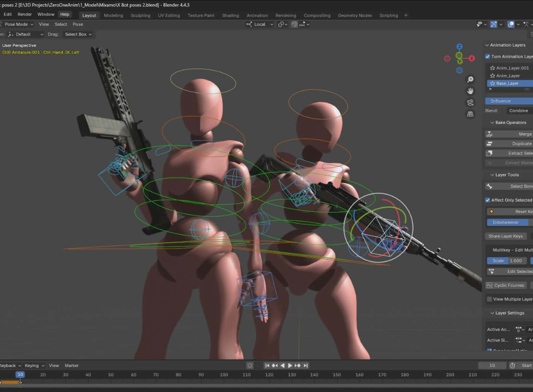This screenshot has width=533, height=392.
Task: Click the pan hand icon in viewport
Action: tap(470, 91)
